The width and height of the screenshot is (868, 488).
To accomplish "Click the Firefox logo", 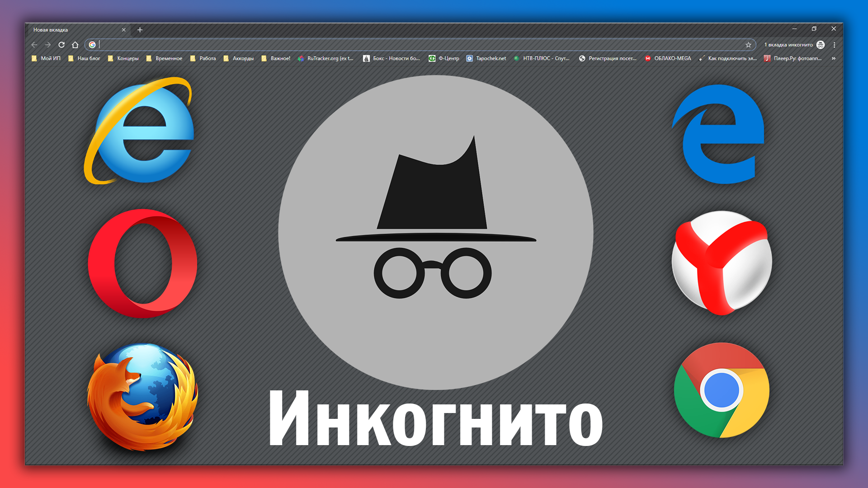I will pos(142,397).
